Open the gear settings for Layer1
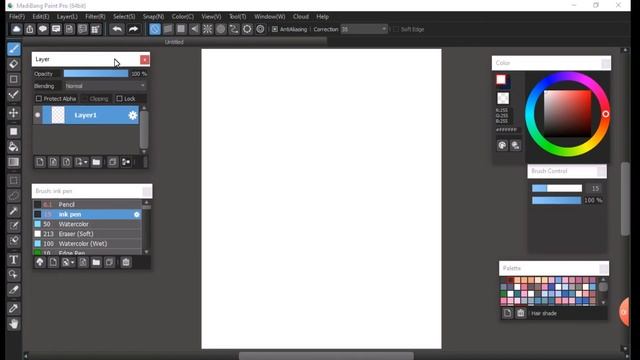The width and height of the screenshot is (640, 360). coord(133,115)
